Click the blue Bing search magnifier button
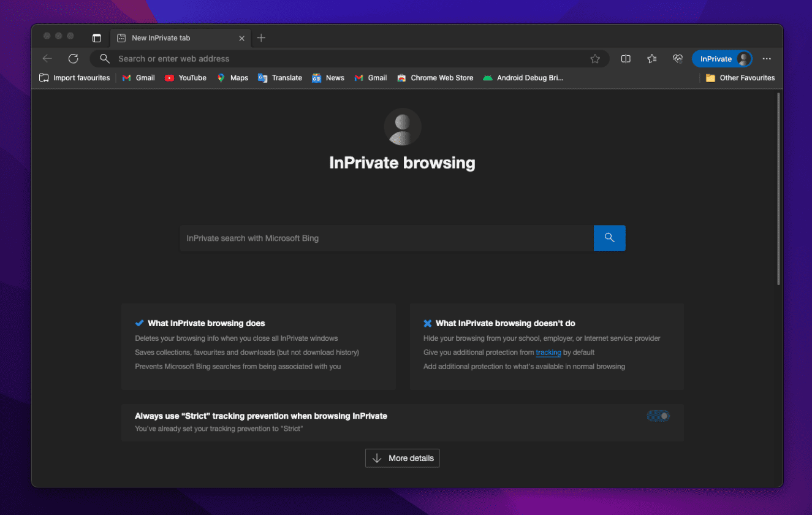812x515 pixels. (609, 238)
